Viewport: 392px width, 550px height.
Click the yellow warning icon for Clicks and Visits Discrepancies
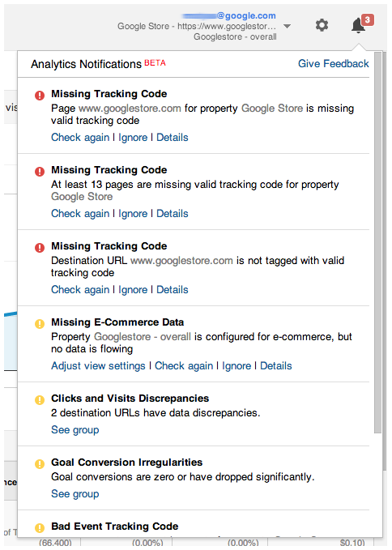point(40,399)
